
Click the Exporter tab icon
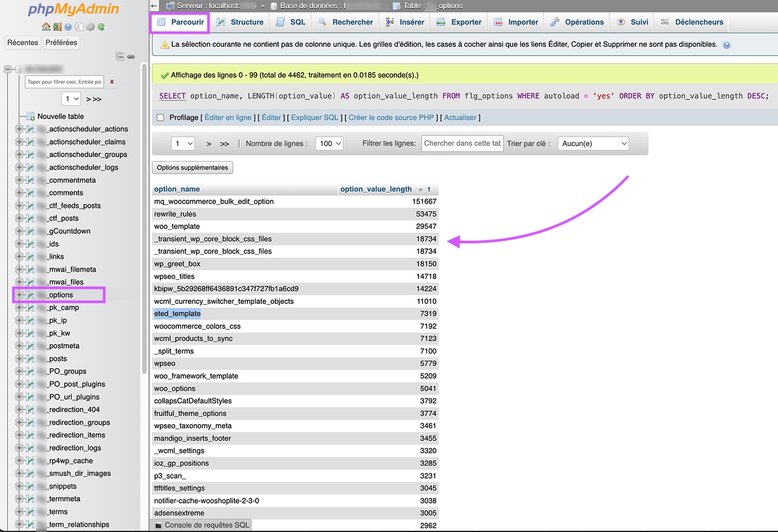click(x=441, y=22)
